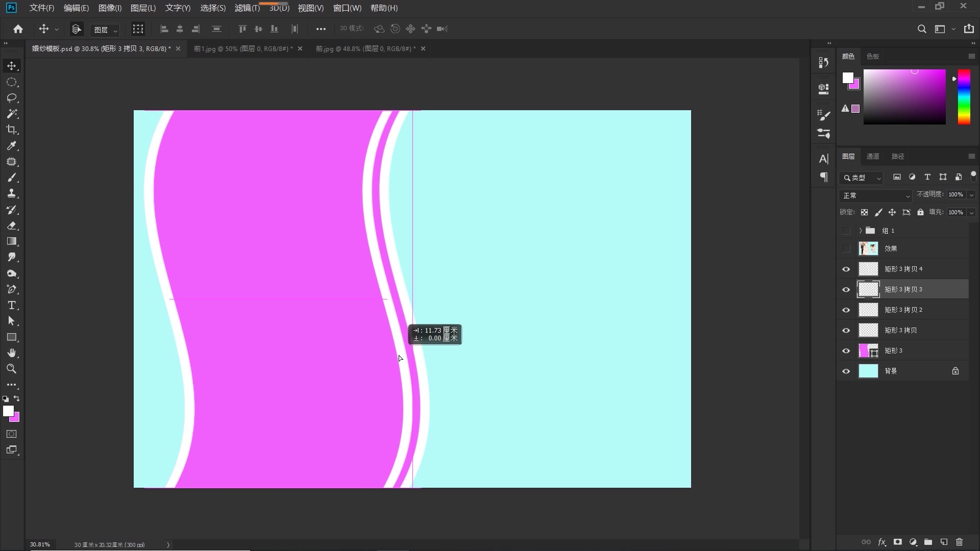The width and height of the screenshot is (980, 551).
Task: Select the Magic Wand tool
Action: 12,114
